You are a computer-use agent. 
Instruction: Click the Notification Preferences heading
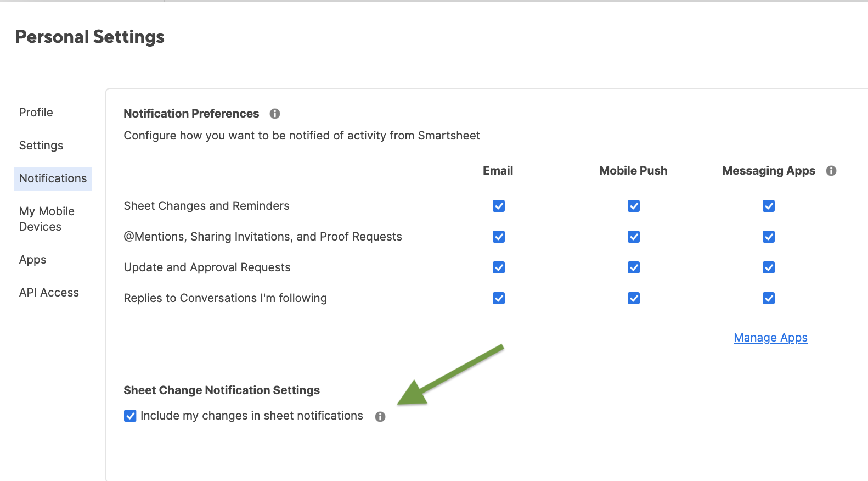(191, 114)
